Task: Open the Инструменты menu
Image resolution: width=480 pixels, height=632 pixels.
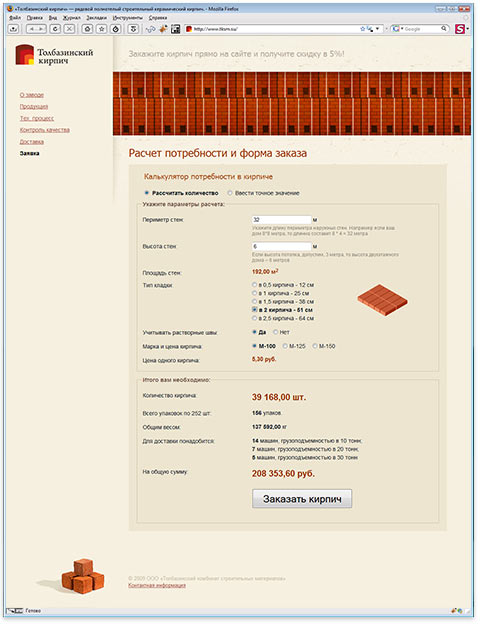Action: tap(127, 18)
